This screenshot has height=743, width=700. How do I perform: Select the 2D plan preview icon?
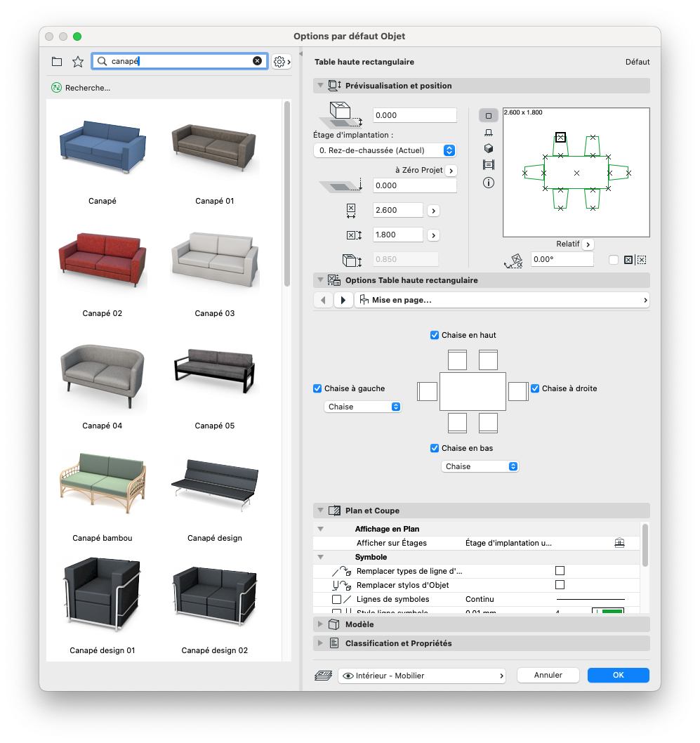[x=488, y=116]
